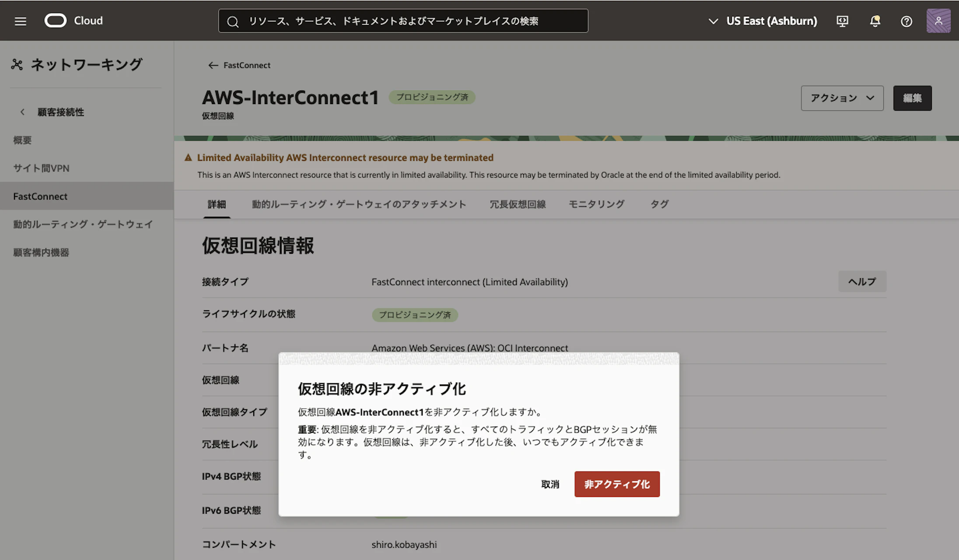Focus the resource search field
959x560 pixels.
(x=403, y=21)
